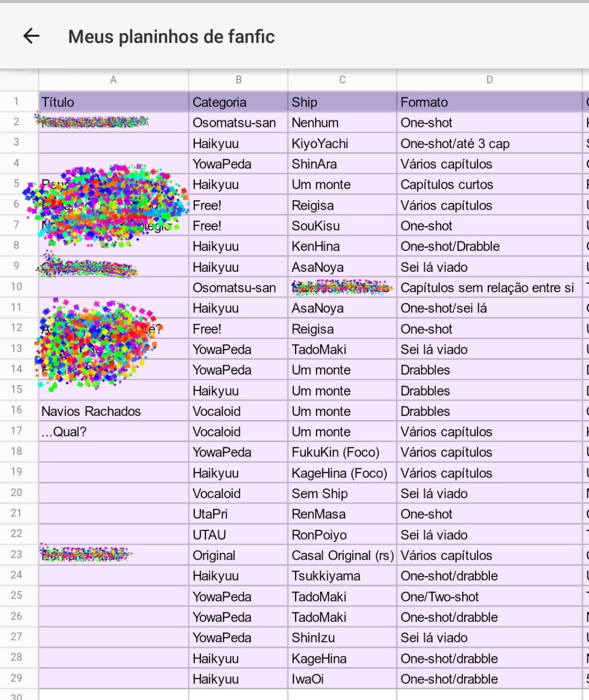Click the Formato header cell
Image resolution: width=589 pixels, height=700 pixels.
[489, 102]
